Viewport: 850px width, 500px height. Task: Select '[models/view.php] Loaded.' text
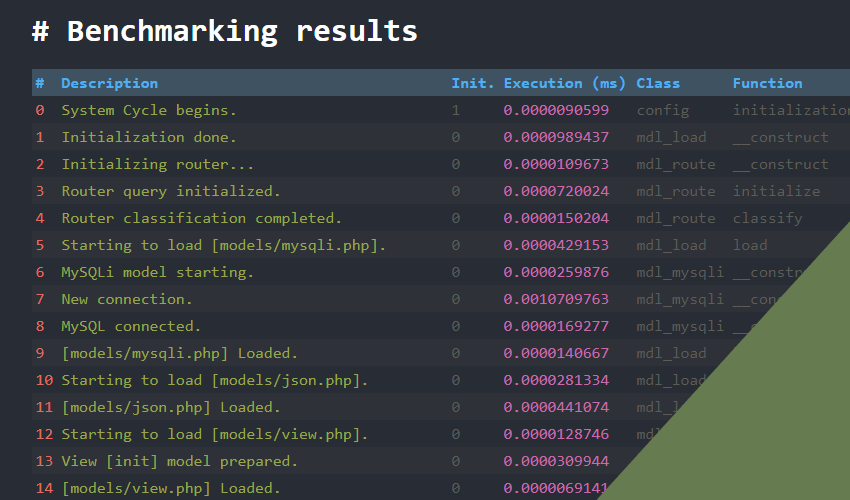171,489
